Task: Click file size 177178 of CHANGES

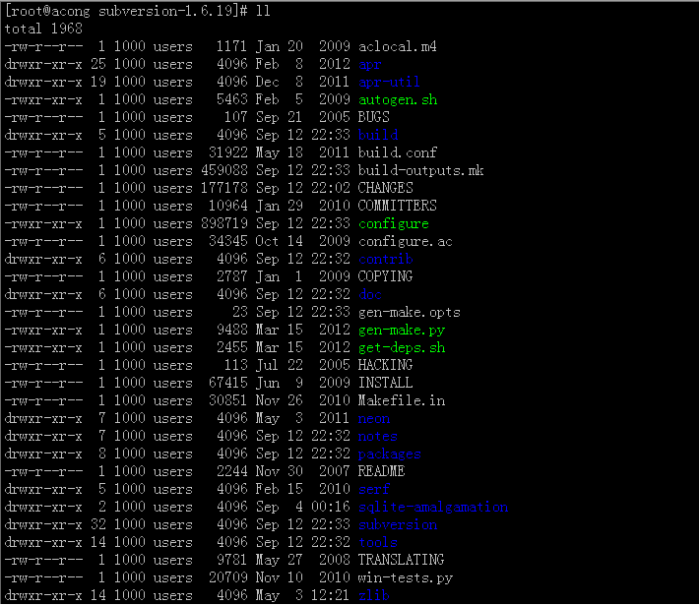Action: 224,188
